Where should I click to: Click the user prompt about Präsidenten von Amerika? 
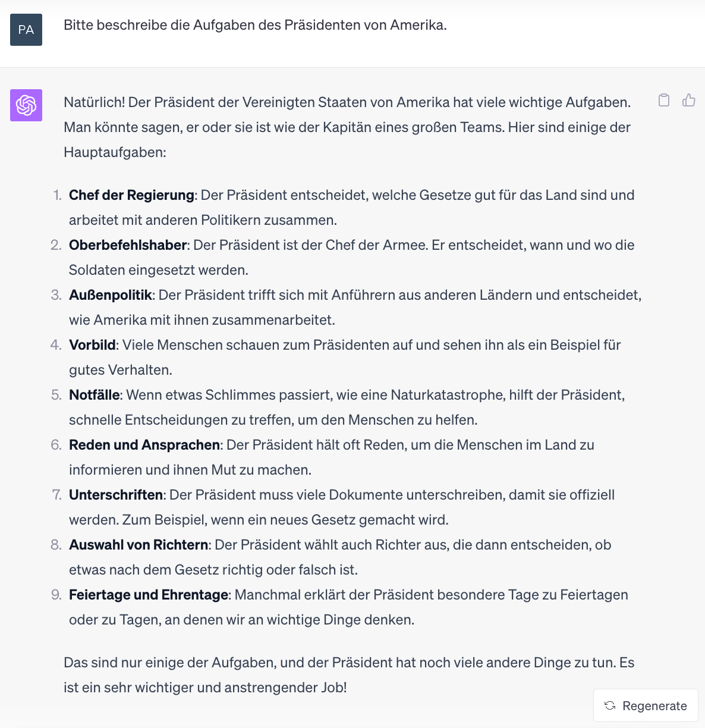tap(255, 25)
